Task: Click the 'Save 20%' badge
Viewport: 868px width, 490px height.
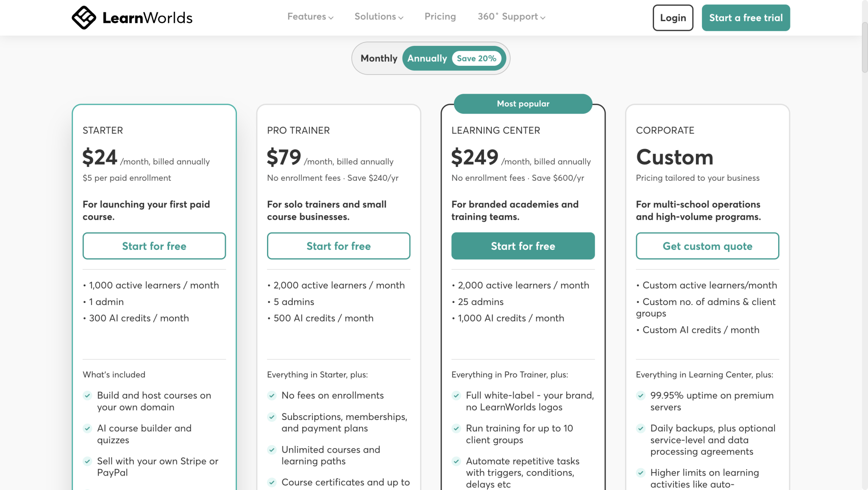Action: [476, 59]
